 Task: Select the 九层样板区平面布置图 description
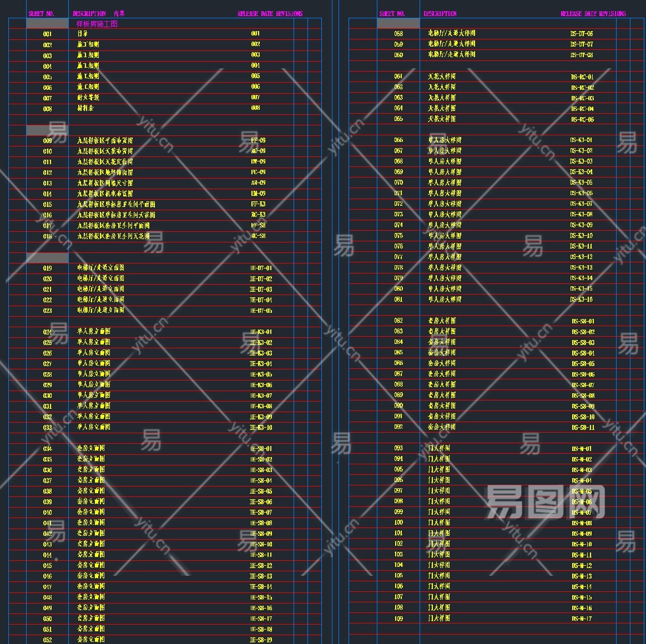(105, 140)
